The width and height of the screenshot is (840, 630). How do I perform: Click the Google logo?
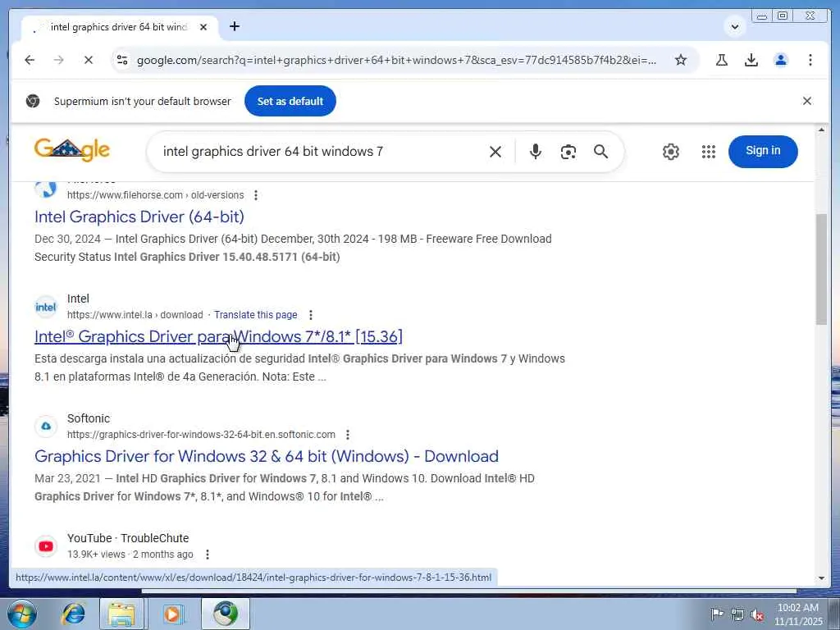tap(72, 150)
